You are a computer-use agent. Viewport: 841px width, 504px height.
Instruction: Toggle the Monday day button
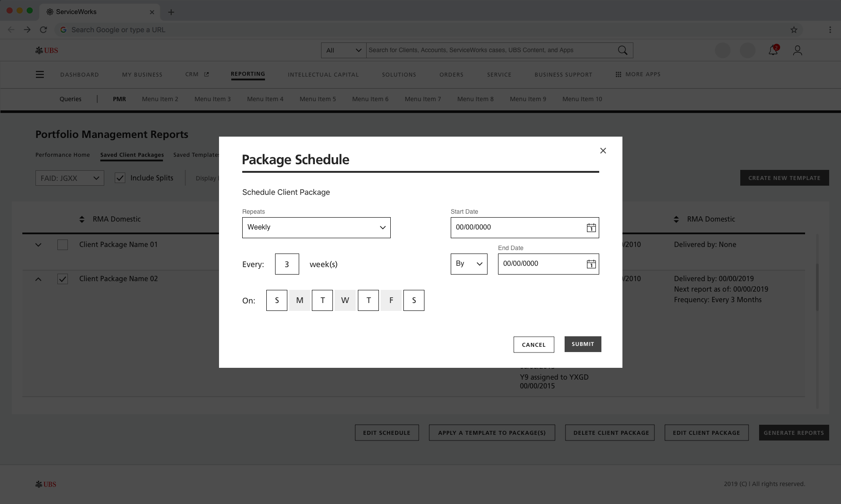point(300,300)
